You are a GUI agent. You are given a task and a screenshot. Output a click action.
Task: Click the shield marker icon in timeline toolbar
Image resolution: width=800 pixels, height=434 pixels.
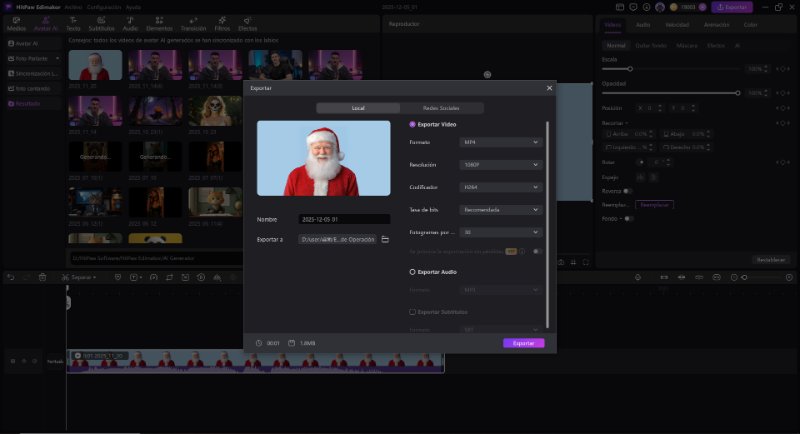118,277
